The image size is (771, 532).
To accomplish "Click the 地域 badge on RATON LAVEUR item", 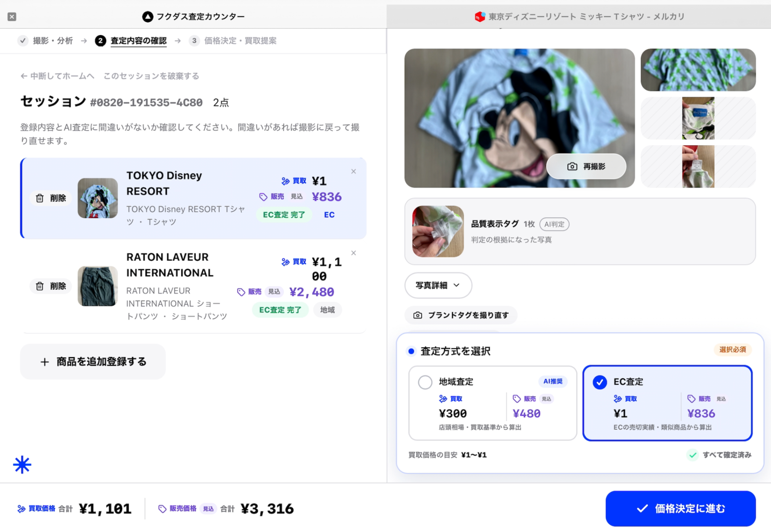I will 327,310.
